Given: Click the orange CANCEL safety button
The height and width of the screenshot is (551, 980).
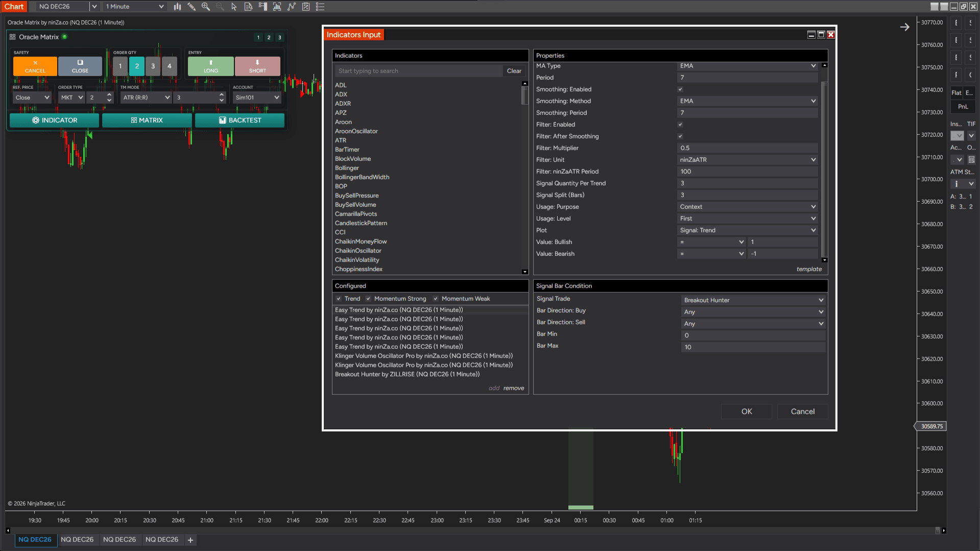Looking at the screenshot, I should coord(35,66).
